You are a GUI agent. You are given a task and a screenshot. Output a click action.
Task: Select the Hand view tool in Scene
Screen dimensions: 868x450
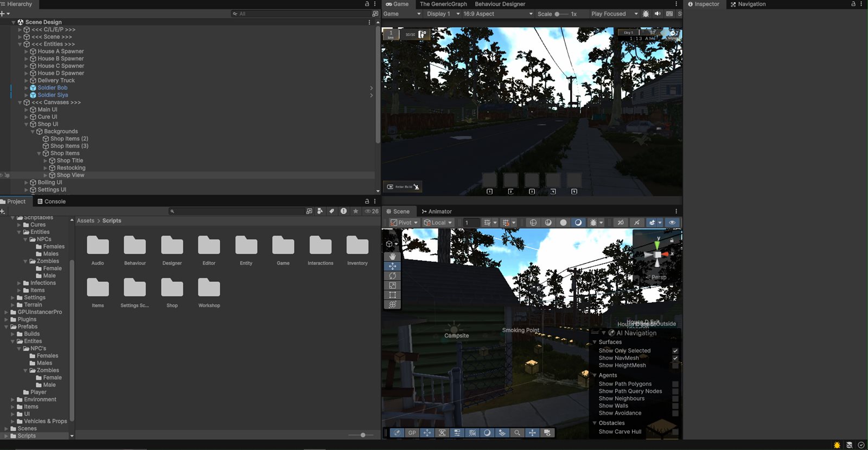coord(392,256)
